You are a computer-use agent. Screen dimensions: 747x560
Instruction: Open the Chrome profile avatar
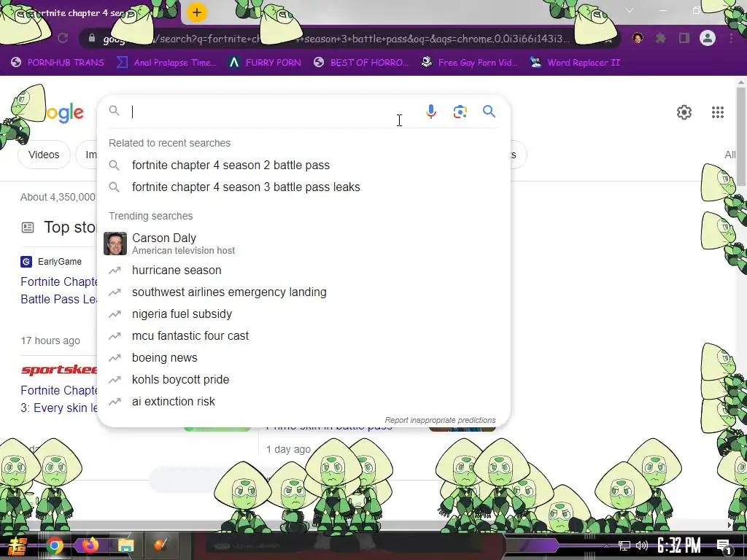tap(708, 38)
